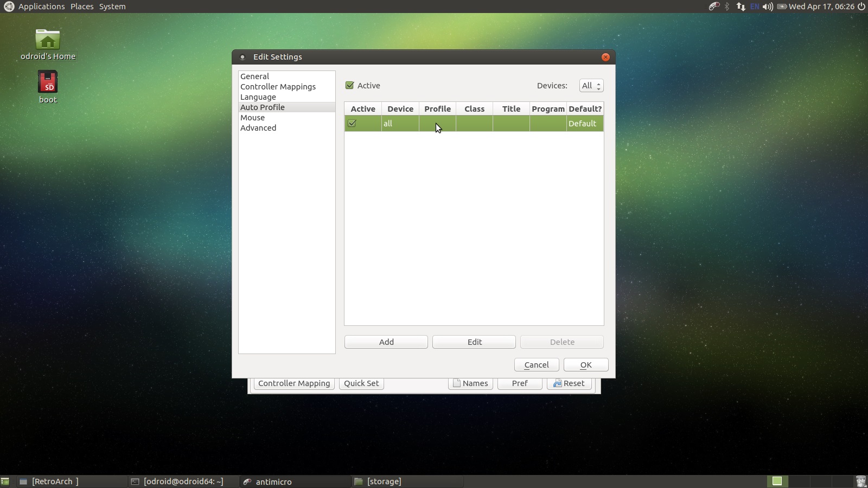Click the network connection tray icon

click(741, 7)
